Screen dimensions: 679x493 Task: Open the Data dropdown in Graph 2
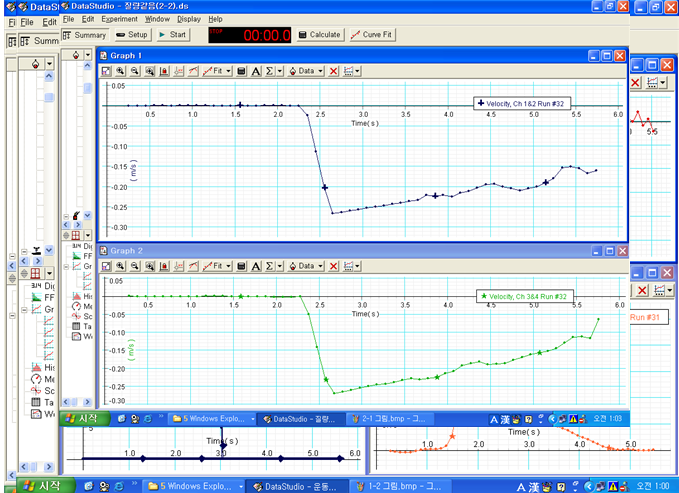pos(306,266)
